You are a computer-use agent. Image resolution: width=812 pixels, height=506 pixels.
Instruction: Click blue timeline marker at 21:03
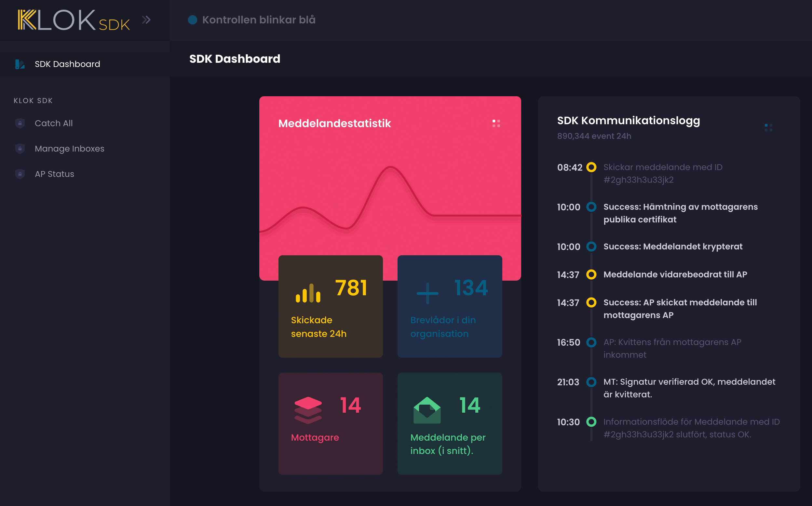(591, 382)
